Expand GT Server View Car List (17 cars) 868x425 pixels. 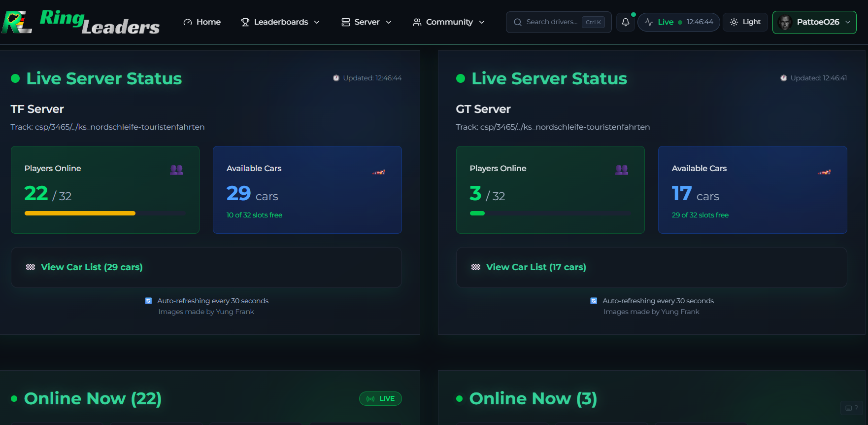(x=651, y=267)
